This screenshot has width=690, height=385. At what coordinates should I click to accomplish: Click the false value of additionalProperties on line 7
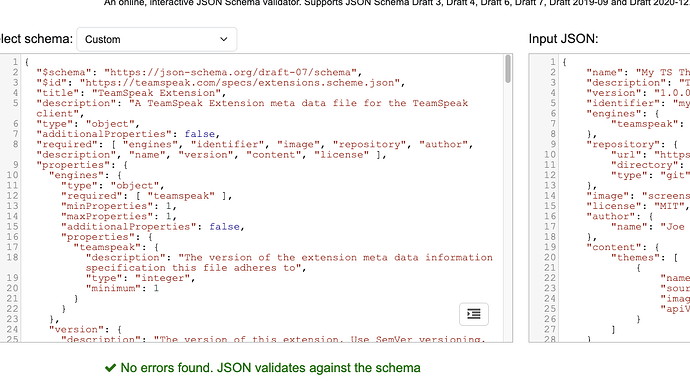click(200, 134)
